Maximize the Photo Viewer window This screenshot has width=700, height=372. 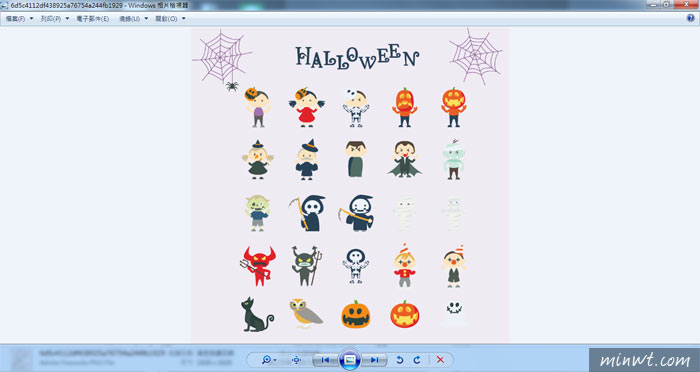click(x=667, y=4)
